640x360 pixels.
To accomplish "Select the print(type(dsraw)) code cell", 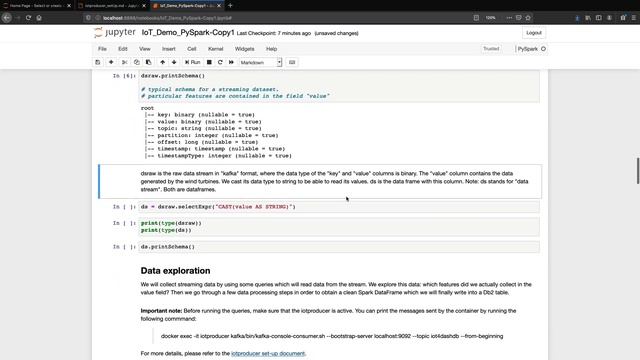I will click(x=339, y=227).
